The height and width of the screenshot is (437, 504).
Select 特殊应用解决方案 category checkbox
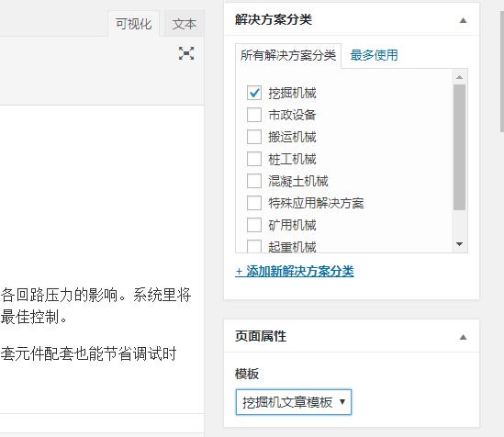pos(254,203)
